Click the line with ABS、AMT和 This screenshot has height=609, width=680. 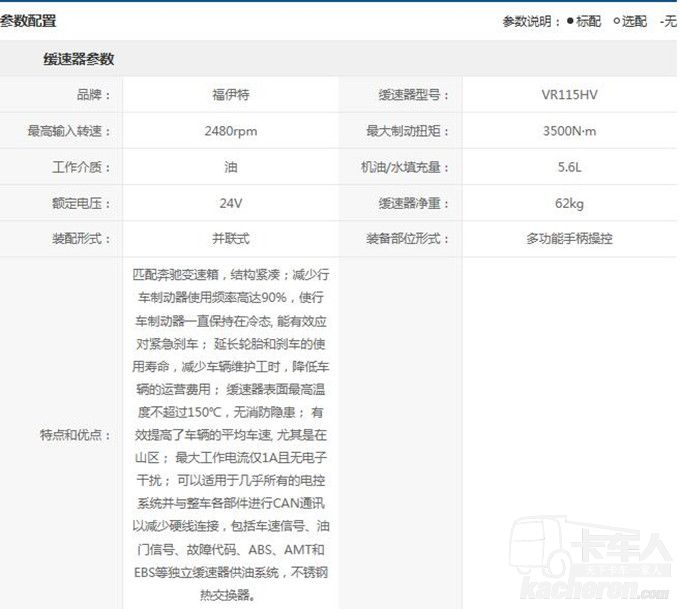pos(231,550)
